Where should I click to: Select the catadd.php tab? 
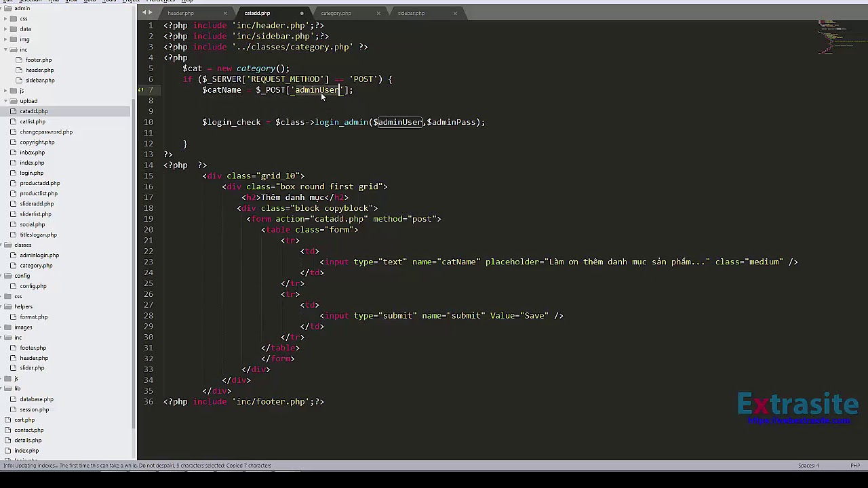pos(257,13)
